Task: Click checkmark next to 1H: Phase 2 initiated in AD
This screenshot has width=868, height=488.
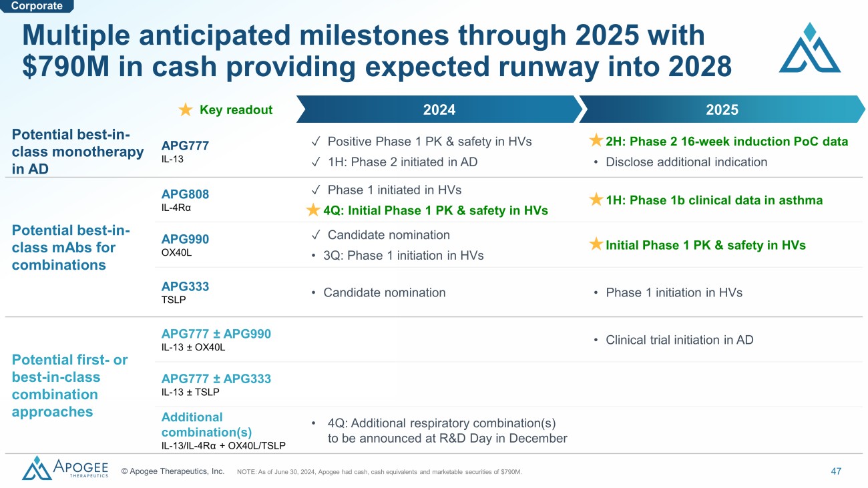Action: [x=314, y=162]
